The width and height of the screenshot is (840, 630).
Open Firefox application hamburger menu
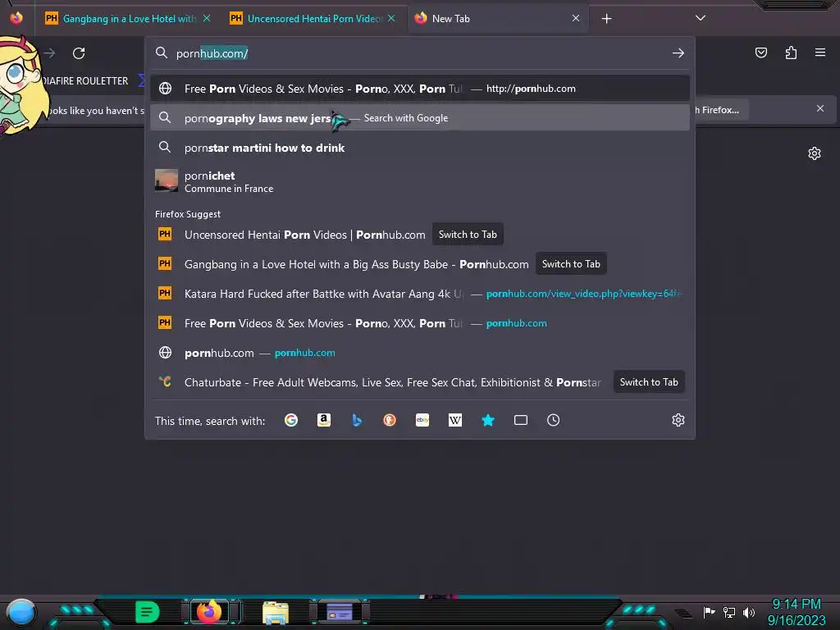(x=820, y=52)
